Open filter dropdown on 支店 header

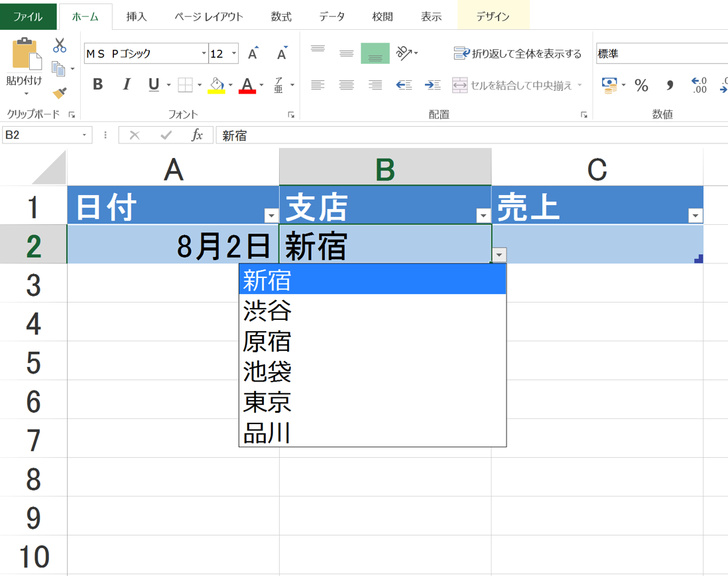coord(483,215)
